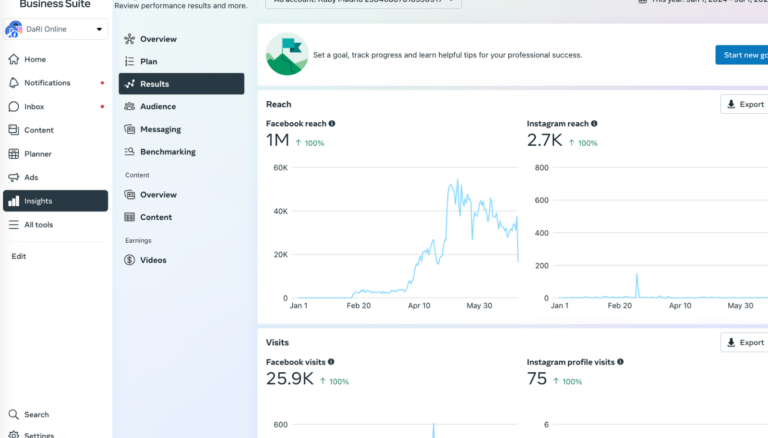Open the date range picker
The width and height of the screenshot is (768, 438).
700,2
